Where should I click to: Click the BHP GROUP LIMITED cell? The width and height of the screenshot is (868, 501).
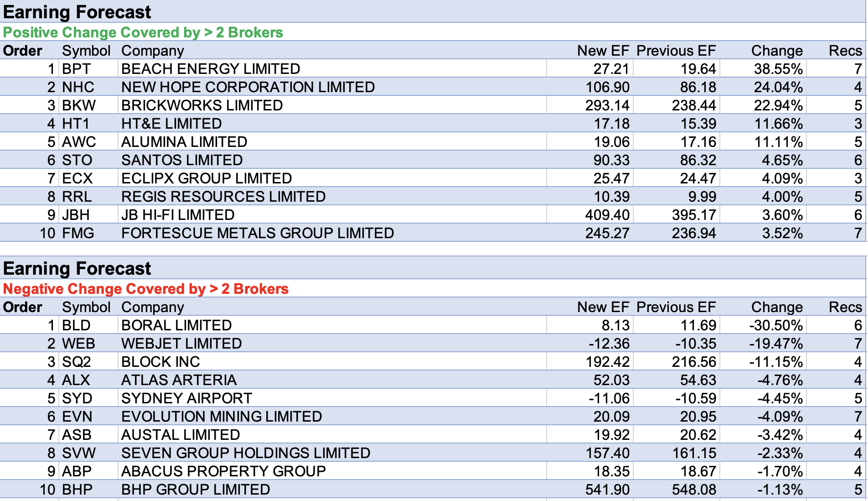196,490
